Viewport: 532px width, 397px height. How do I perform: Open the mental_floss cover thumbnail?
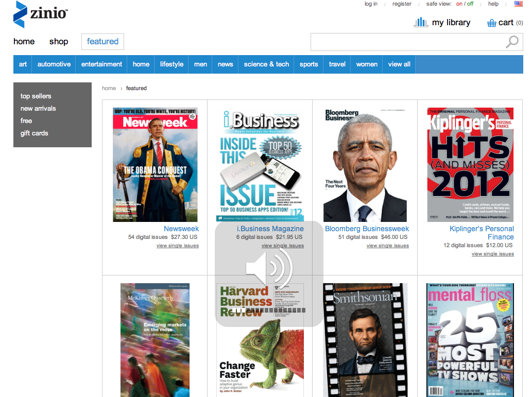click(x=470, y=340)
